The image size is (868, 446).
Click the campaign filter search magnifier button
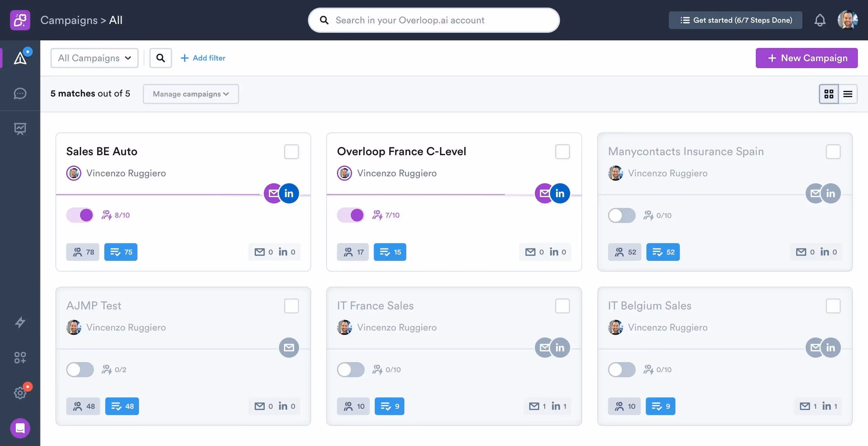(x=161, y=58)
